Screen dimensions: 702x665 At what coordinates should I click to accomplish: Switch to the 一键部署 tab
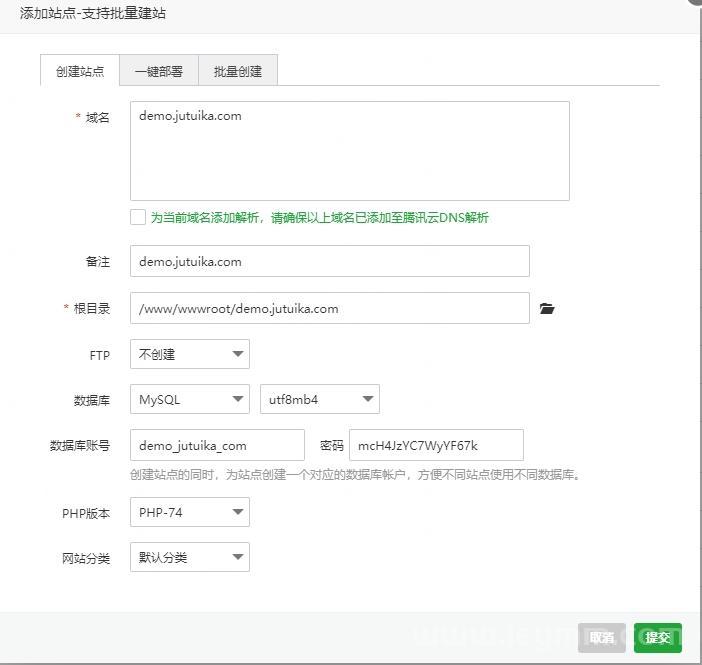coord(159,71)
